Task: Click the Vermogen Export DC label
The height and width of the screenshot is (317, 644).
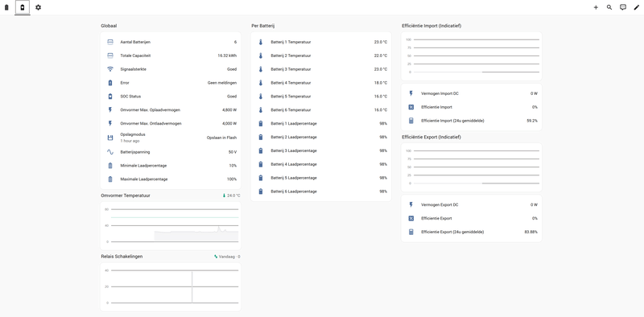Action: click(440, 204)
